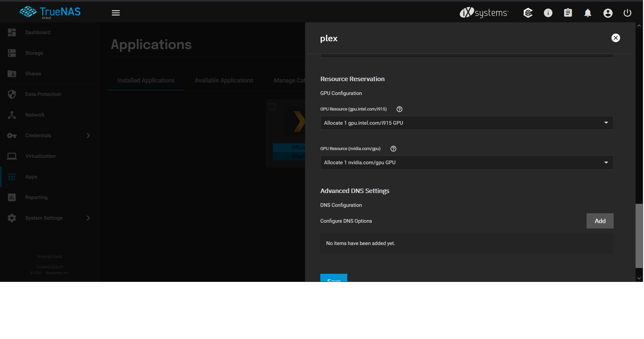Click the Network sidebar icon
The height and width of the screenshot is (339, 644).
pyautogui.click(x=12, y=115)
